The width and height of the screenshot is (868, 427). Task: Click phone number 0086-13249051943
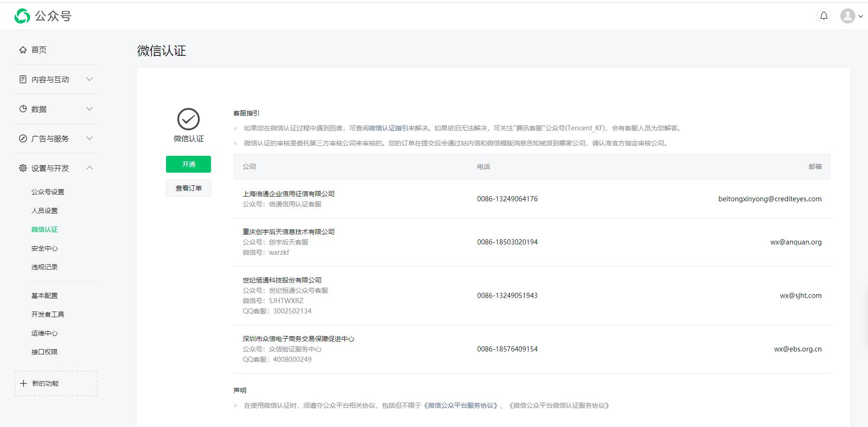click(x=507, y=296)
